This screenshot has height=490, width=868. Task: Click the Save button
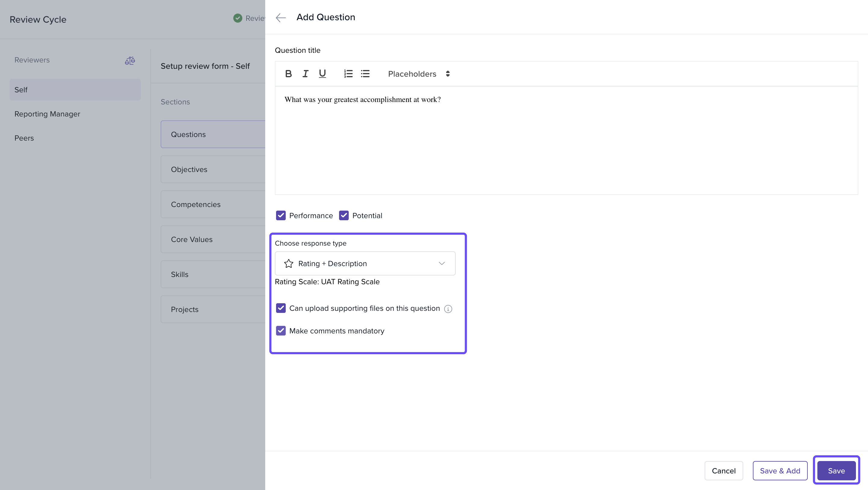(x=836, y=470)
